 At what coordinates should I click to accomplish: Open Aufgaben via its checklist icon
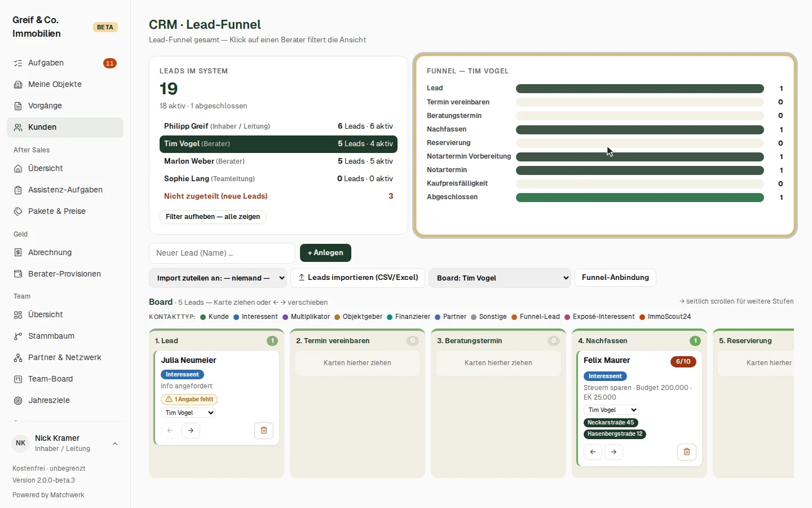click(18, 63)
